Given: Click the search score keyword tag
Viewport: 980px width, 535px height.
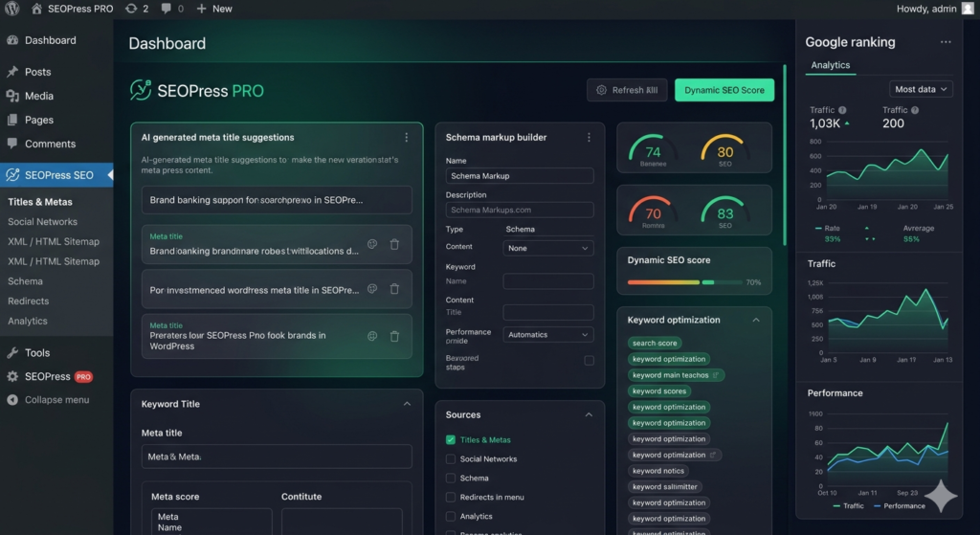Looking at the screenshot, I should coord(655,344).
